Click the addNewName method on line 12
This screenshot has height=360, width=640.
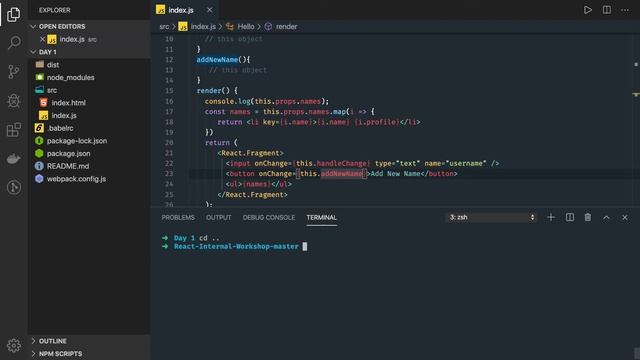pyautogui.click(x=217, y=60)
